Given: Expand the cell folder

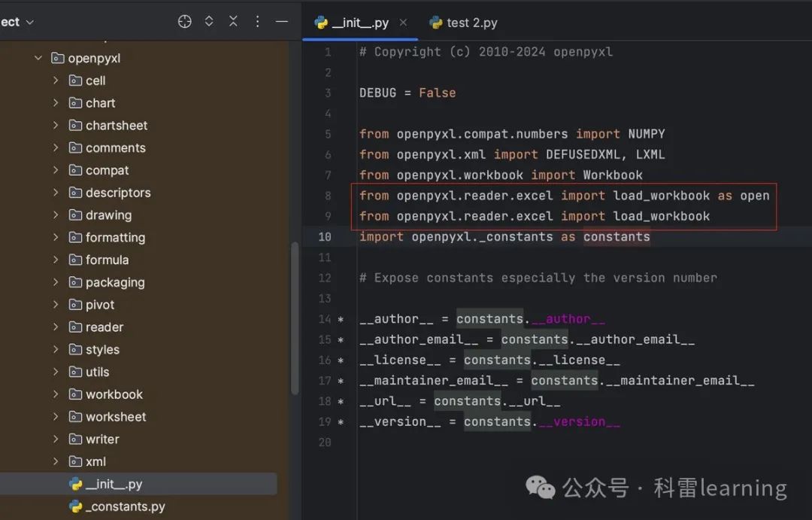Looking at the screenshot, I should point(56,80).
